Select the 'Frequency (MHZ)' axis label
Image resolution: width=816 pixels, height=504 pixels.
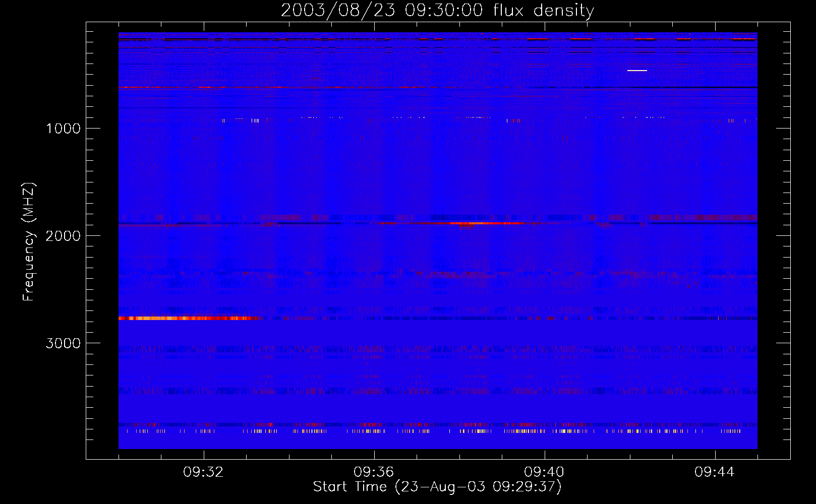click(29, 242)
